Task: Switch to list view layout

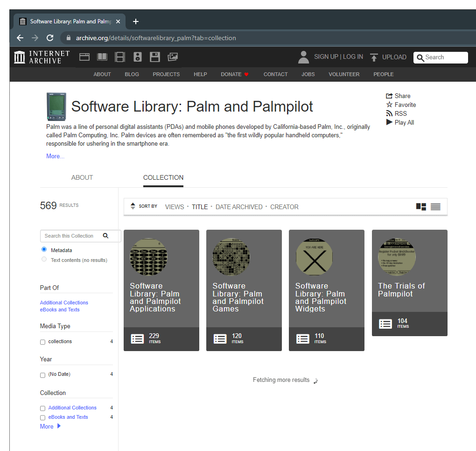Action: pyautogui.click(x=435, y=206)
